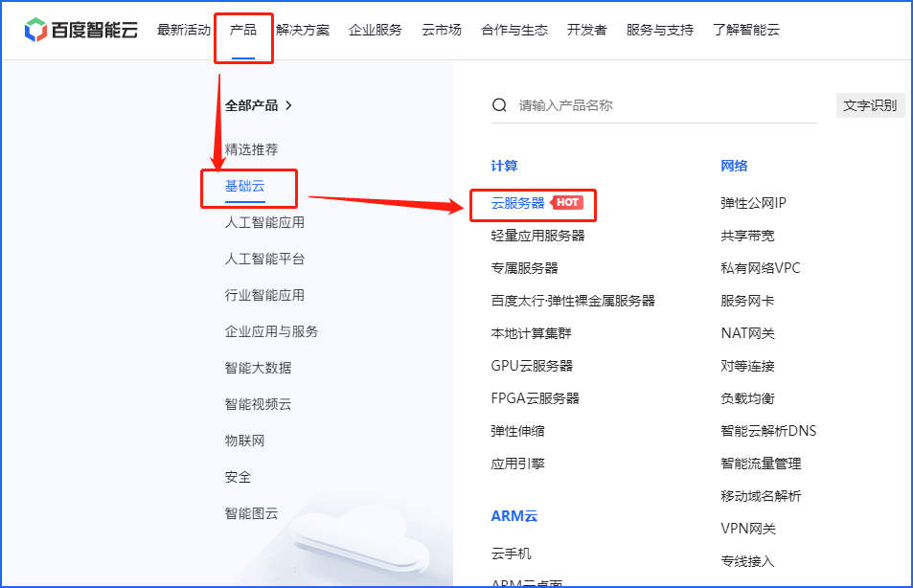This screenshot has height=588, width=913.
Task: Open the 了解智能云 menu
Action: click(746, 30)
